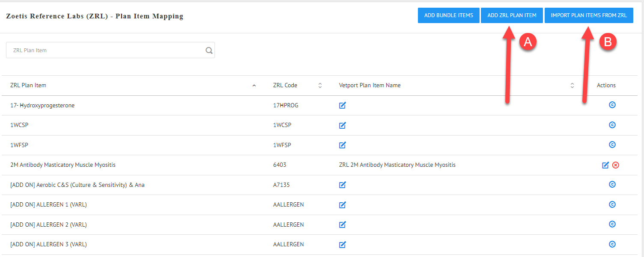Click AALLERGEN code in ALLERGEN 1 row
Viewport: 644px width, 257px height.
click(x=289, y=205)
